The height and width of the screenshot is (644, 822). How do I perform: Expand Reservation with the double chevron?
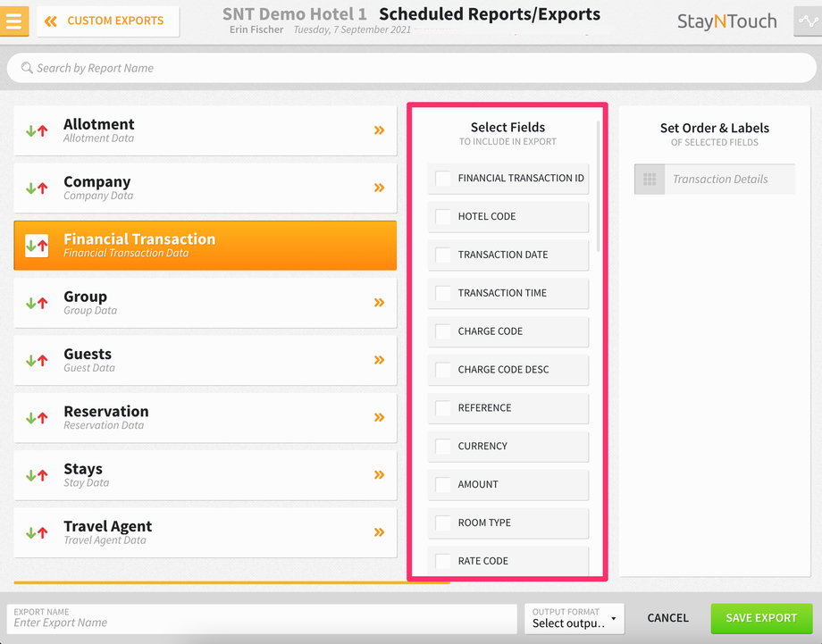point(379,417)
